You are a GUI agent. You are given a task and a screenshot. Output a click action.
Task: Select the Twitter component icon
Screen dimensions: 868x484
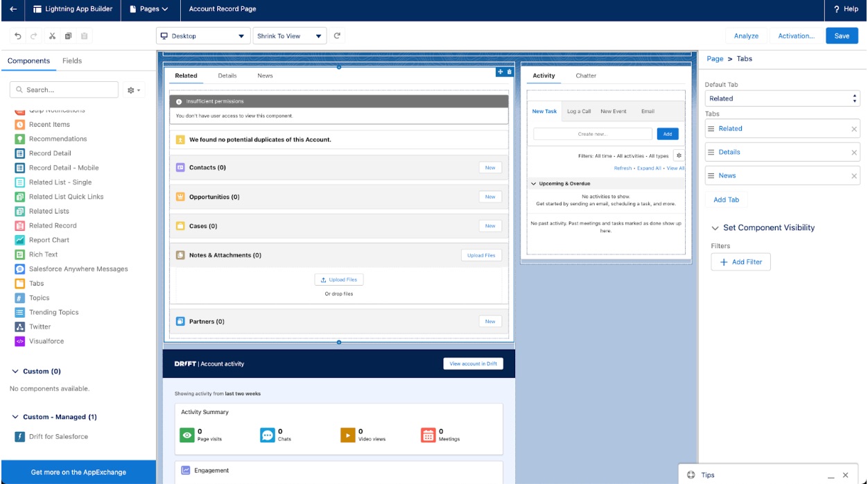tap(20, 327)
